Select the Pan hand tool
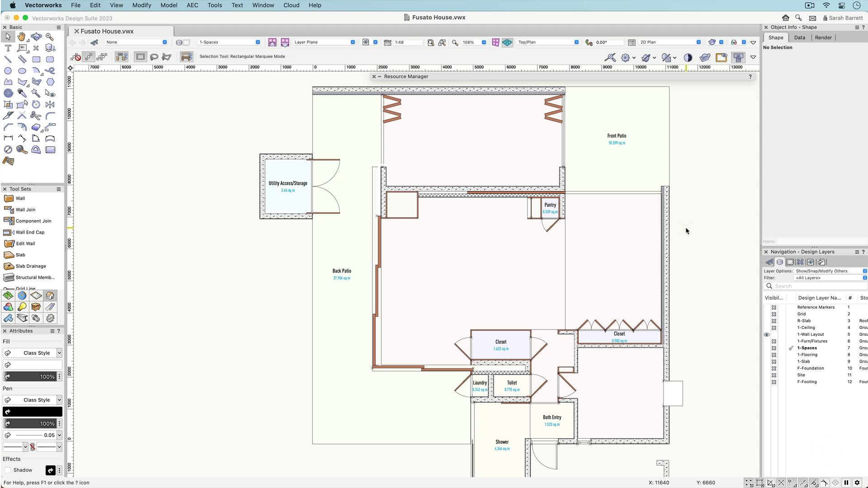This screenshot has height=488, width=868. 22,37
